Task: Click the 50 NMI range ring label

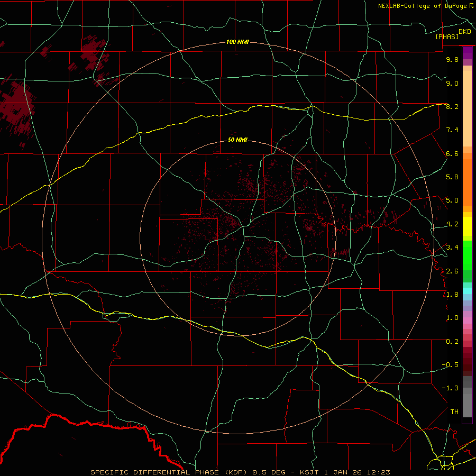Action: (x=237, y=140)
